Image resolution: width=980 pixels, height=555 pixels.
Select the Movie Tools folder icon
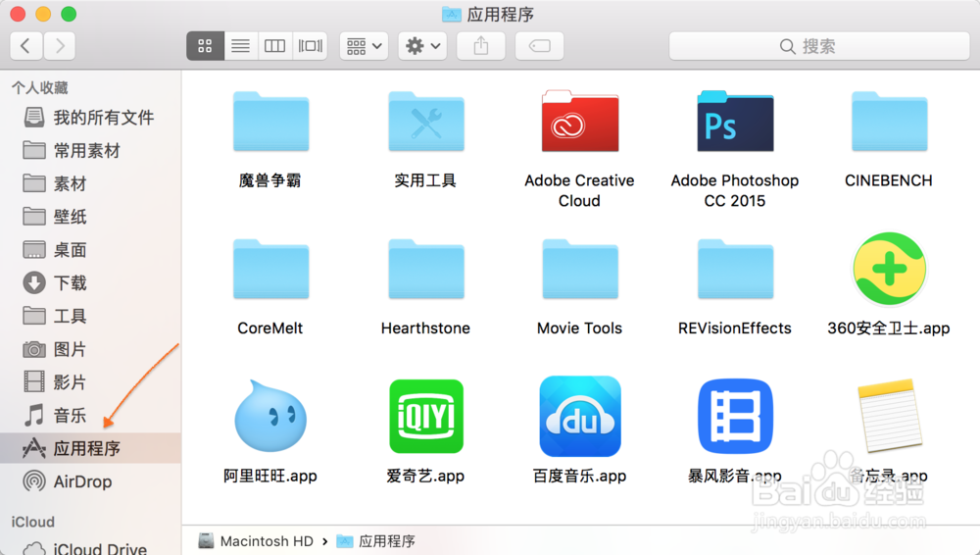[x=580, y=269]
